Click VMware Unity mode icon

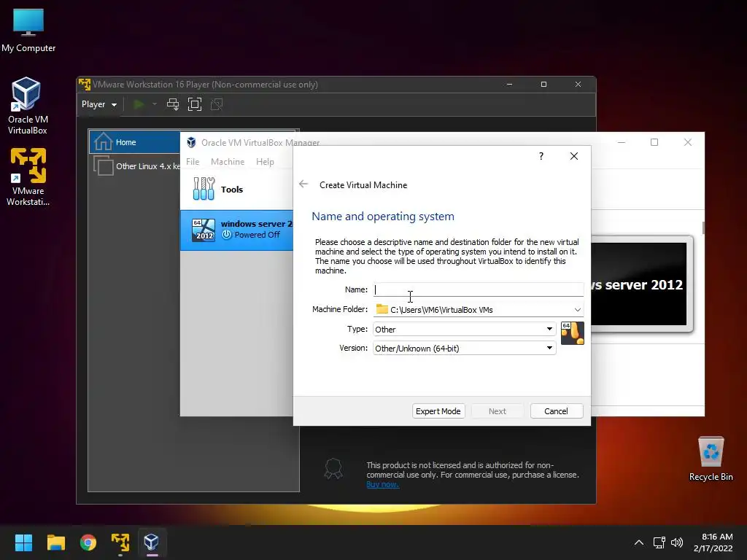(x=217, y=104)
